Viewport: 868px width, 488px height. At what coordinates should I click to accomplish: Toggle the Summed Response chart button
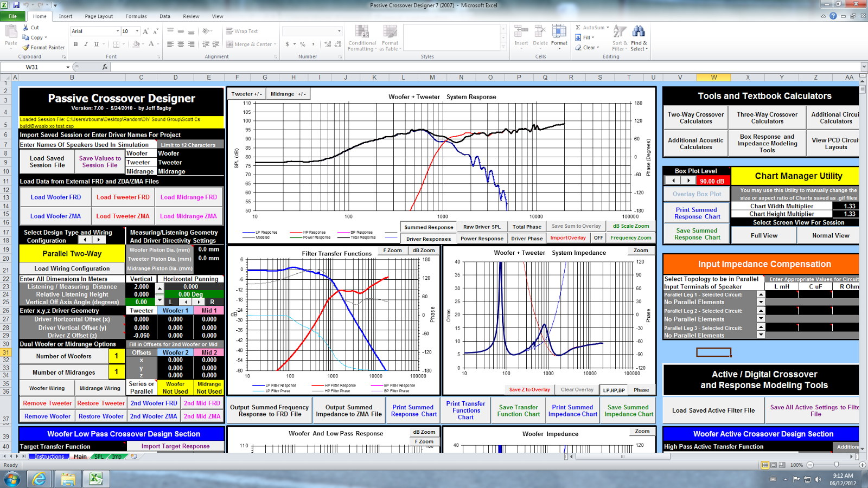coord(429,227)
